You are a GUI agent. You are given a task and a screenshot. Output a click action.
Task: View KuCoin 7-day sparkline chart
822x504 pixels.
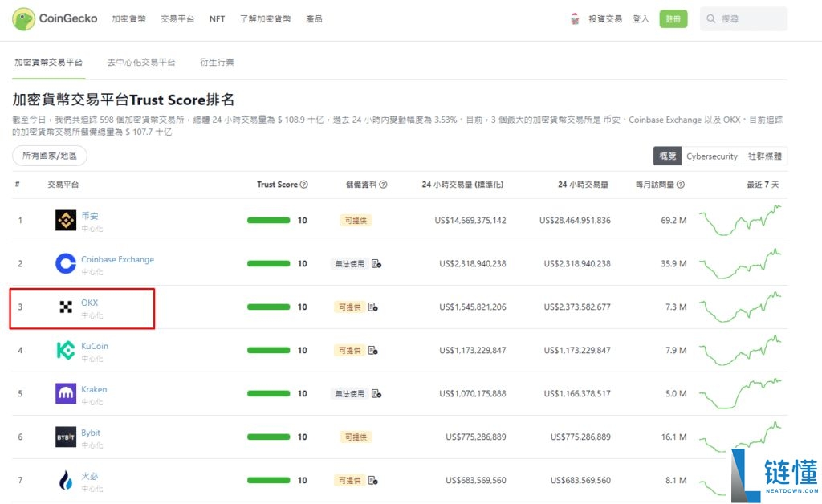[740, 351]
